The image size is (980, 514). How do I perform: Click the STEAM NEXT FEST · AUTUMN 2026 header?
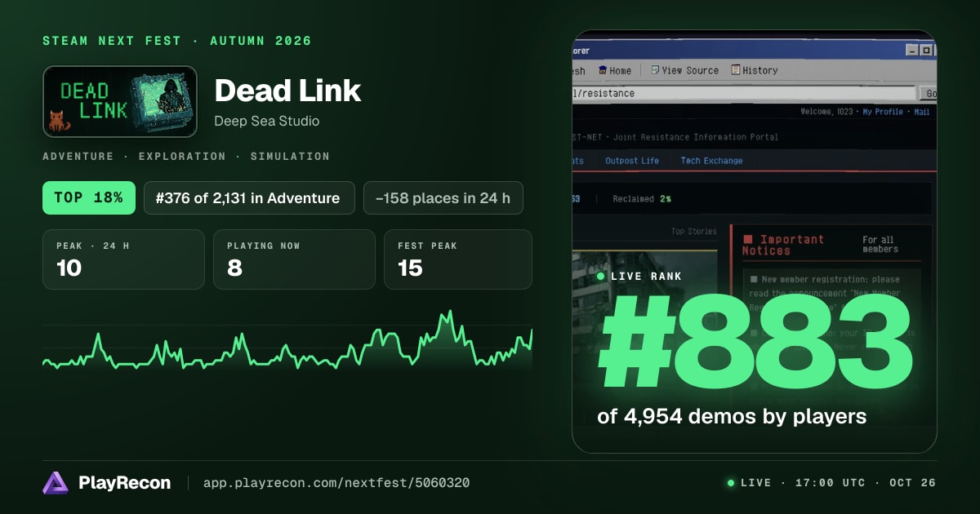(177, 41)
